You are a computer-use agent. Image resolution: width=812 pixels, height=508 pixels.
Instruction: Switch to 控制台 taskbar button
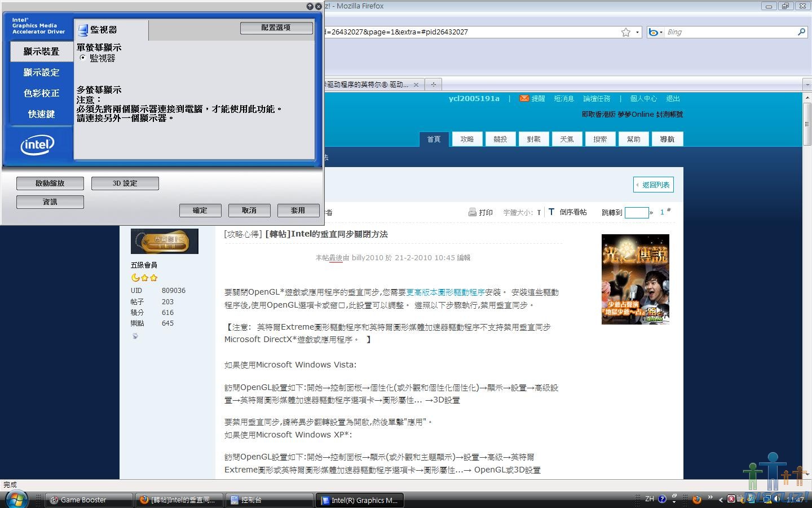click(x=270, y=500)
